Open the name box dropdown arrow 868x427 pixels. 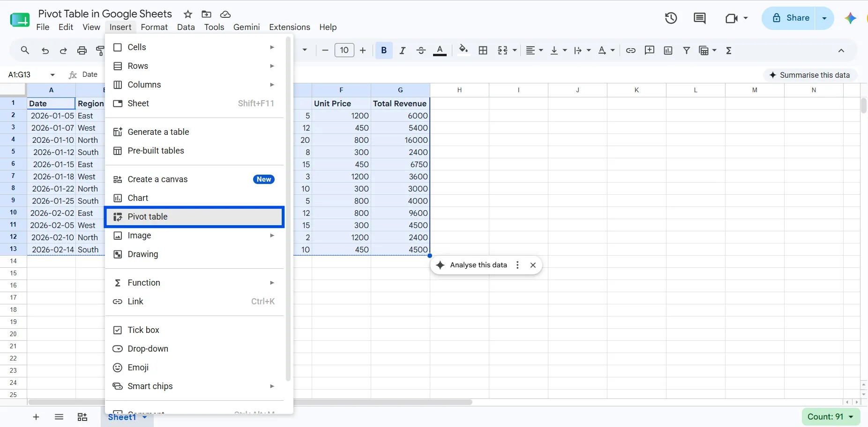click(52, 75)
